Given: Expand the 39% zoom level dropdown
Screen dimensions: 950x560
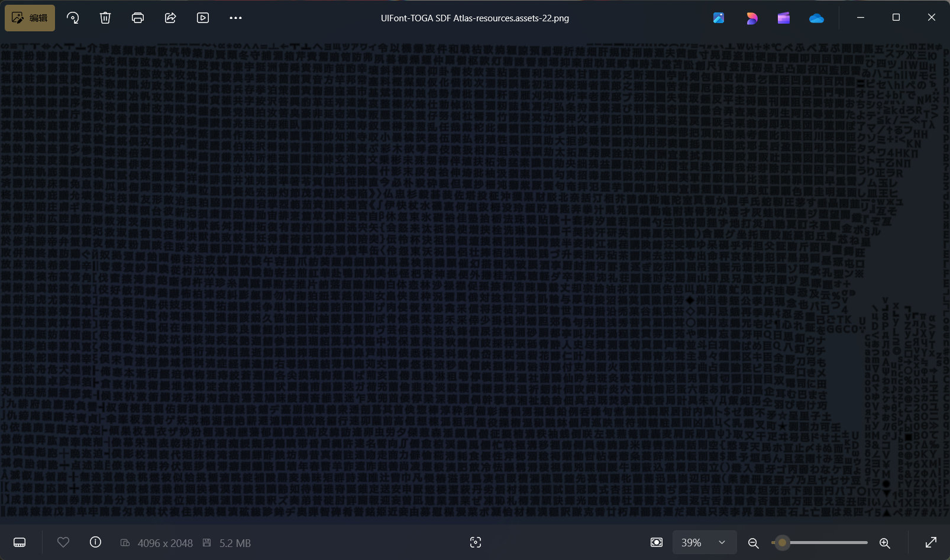Looking at the screenshot, I should [721, 542].
